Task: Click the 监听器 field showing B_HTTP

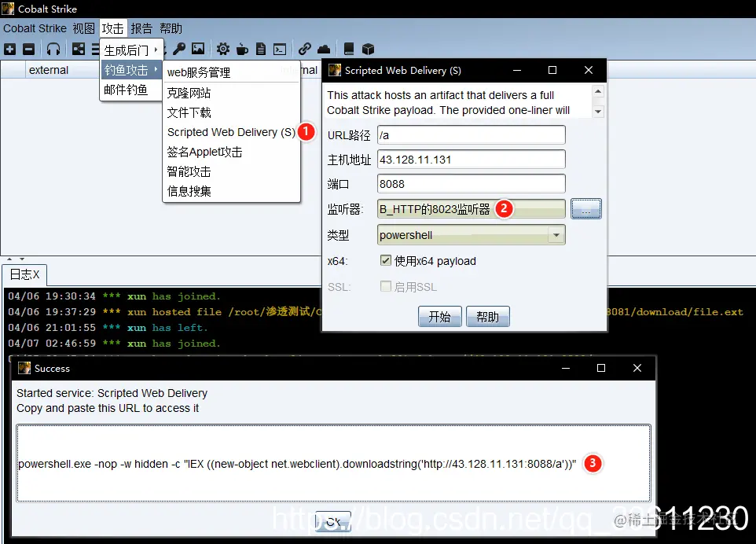Action: [471, 209]
